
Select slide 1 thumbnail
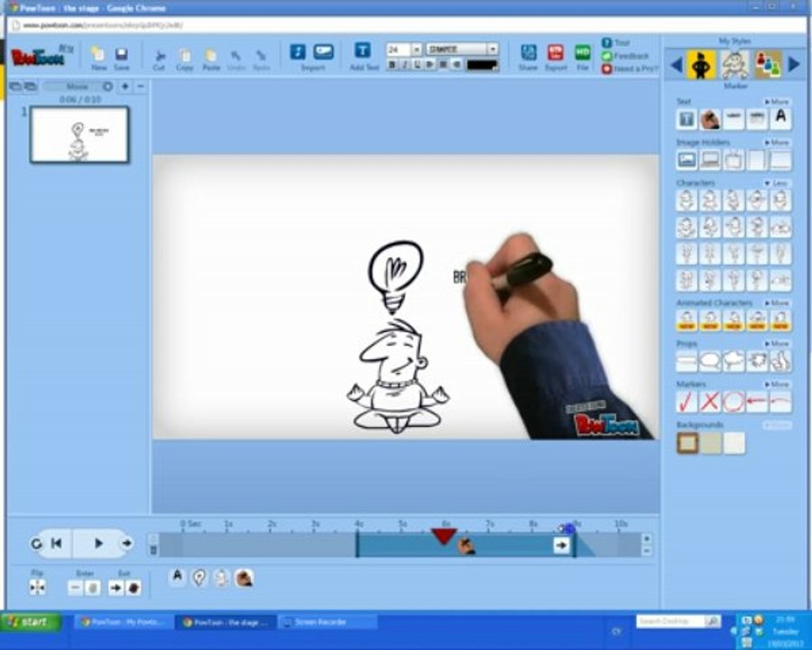pos(79,135)
